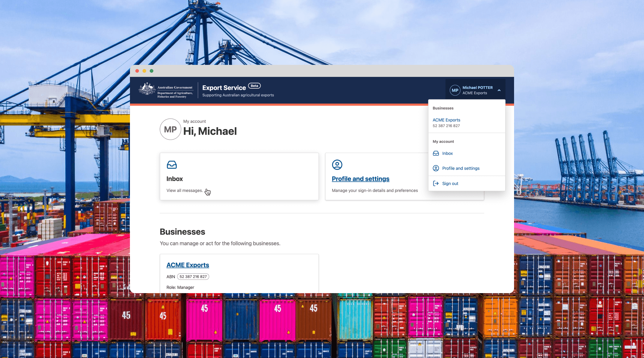Click the Inbox tray icon in card
The width and height of the screenshot is (644, 358).
tap(172, 165)
